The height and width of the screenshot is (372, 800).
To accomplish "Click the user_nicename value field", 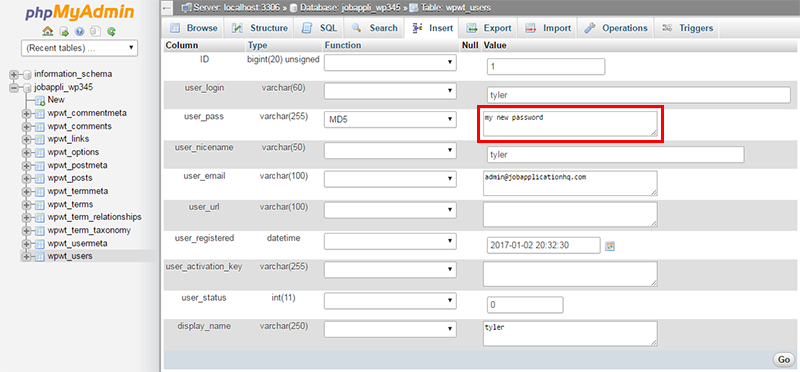I will point(615,155).
